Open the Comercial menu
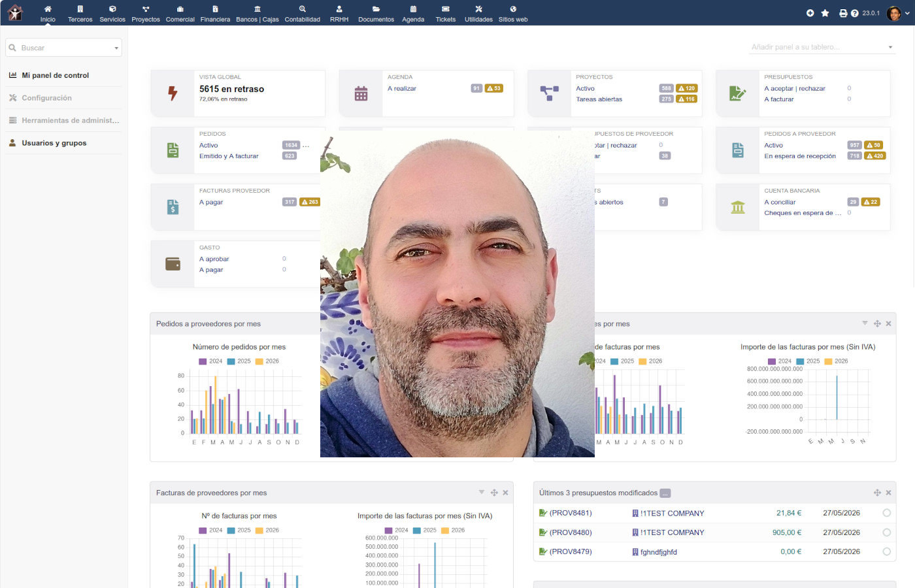Viewport: 915px width, 588px height. (x=180, y=13)
